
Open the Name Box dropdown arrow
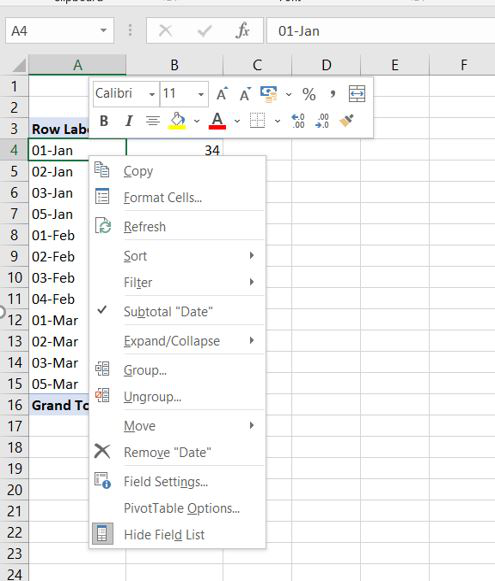pyautogui.click(x=103, y=30)
